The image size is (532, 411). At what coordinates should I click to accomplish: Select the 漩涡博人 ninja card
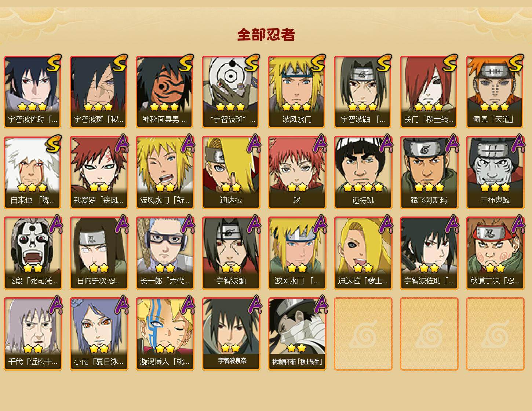[165, 334]
